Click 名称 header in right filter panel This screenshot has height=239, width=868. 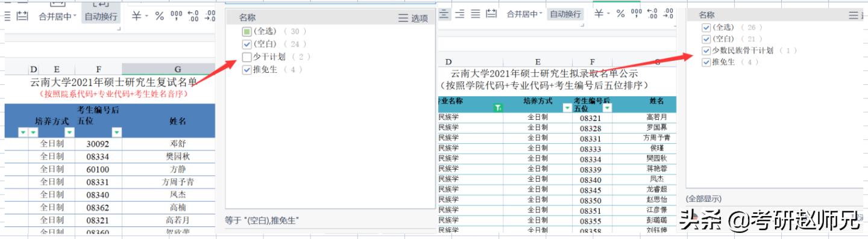706,15
